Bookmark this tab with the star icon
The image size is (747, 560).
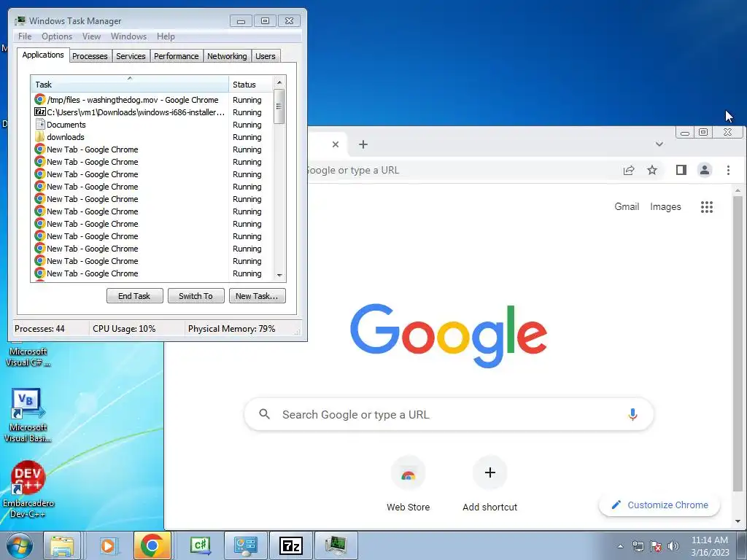click(652, 170)
